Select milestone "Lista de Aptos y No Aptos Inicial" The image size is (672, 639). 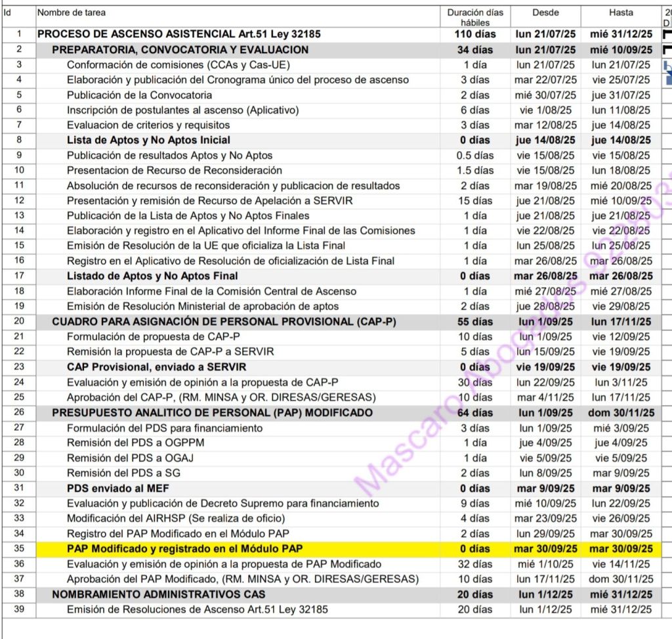pyautogui.click(x=148, y=140)
